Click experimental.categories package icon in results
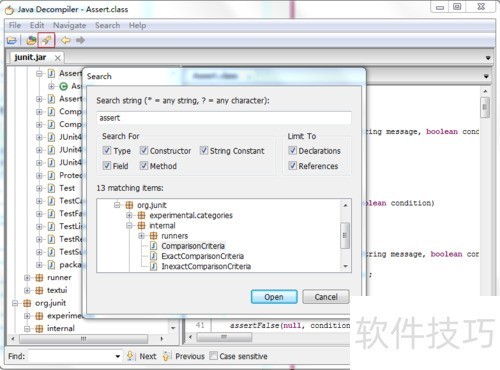 coord(141,215)
